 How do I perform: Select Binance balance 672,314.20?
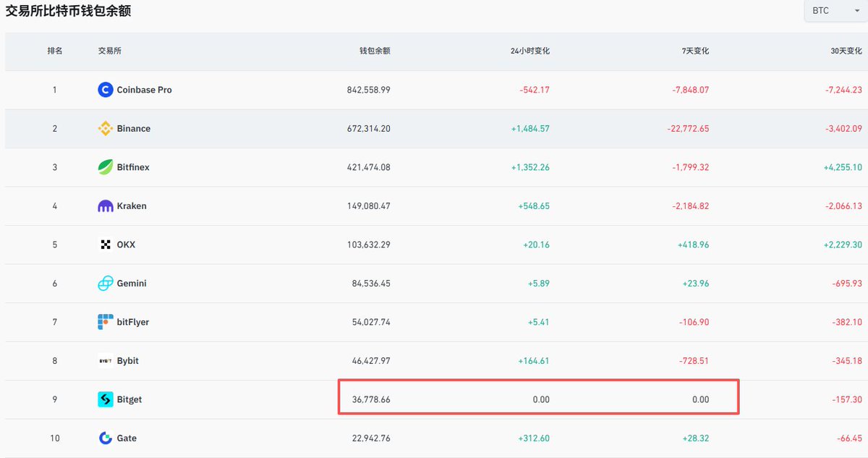tap(369, 129)
